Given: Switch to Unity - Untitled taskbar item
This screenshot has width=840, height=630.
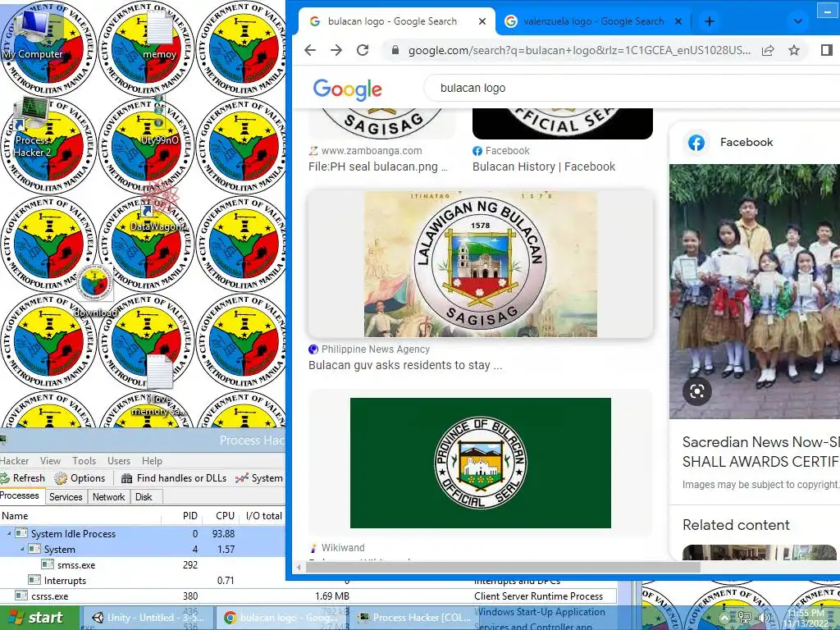Looking at the screenshot, I should [x=148, y=618].
